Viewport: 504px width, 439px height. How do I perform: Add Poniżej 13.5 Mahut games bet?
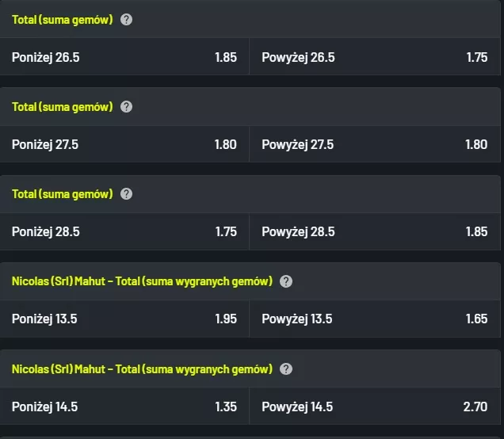(124, 319)
